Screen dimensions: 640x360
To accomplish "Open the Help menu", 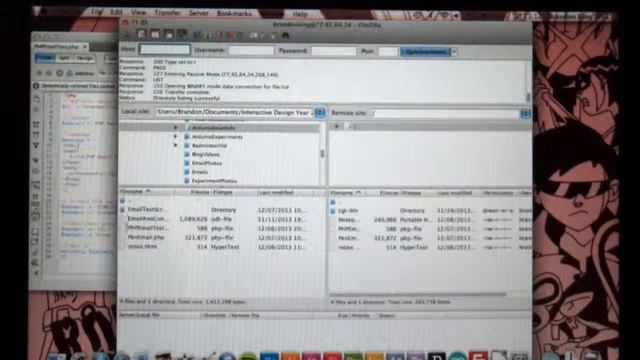I will pos(300,13).
